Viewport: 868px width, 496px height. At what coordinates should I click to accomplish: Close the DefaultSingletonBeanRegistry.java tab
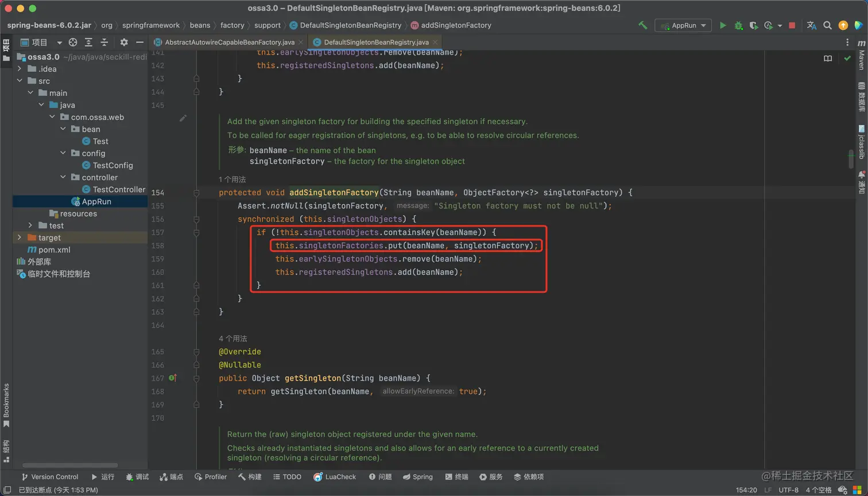click(x=435, y=42)
